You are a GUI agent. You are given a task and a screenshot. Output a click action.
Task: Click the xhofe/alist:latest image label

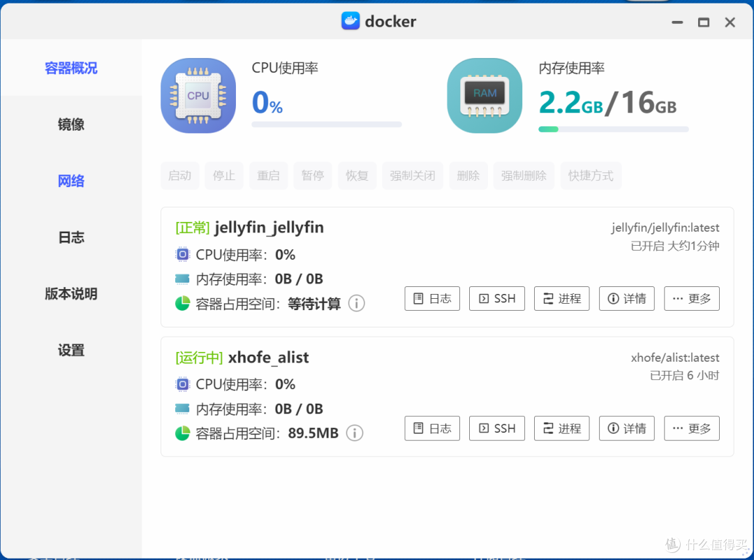pyautogui.click(x=675, y=358)
